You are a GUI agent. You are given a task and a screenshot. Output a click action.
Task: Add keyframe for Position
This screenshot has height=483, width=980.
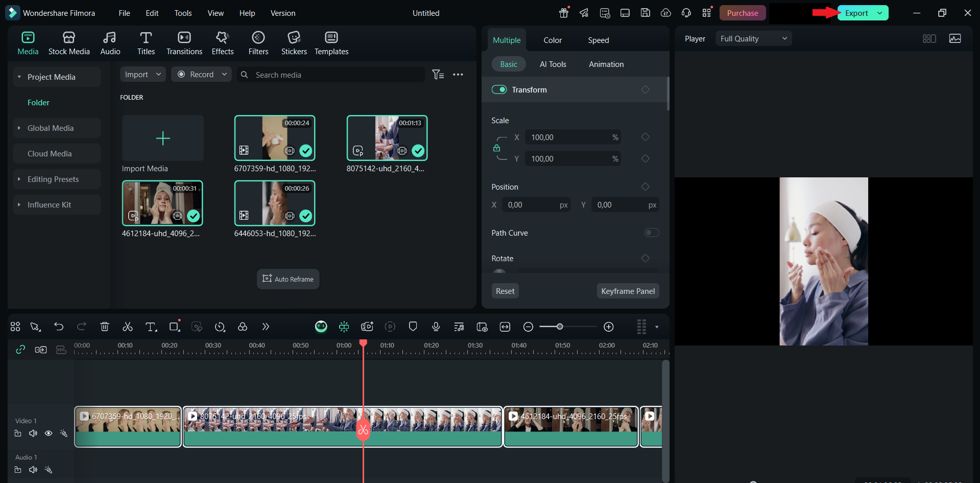coord(646,187)
